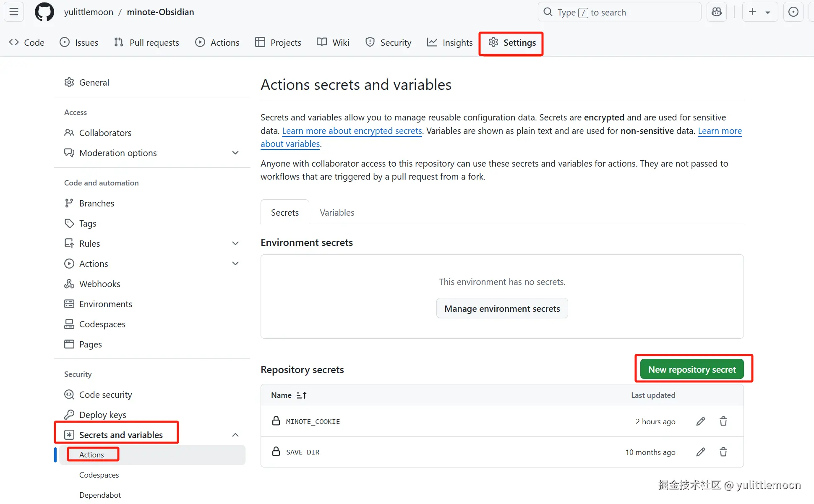Image resolution: width=814 pixels, height=504 pixels.
Task: Focus the Type to search field
Action: [619, 12]
